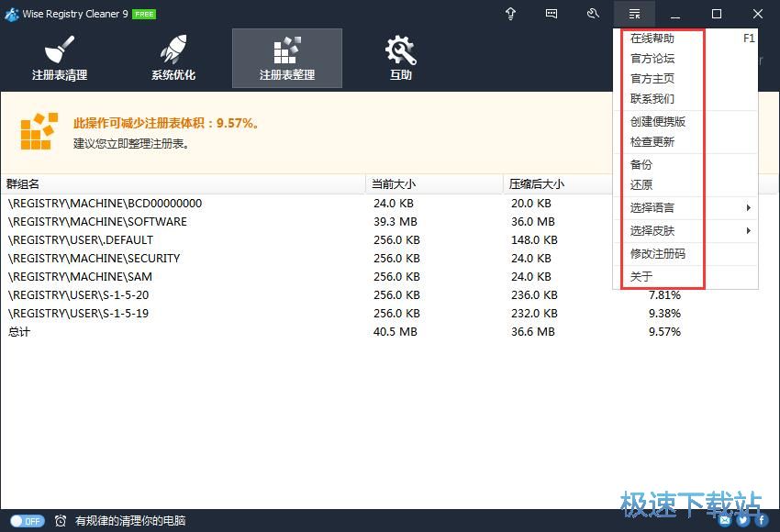This screenshot has width=780, height=532.
Task: Click the orange defrag blocks icon
Action: coord(39,131)
